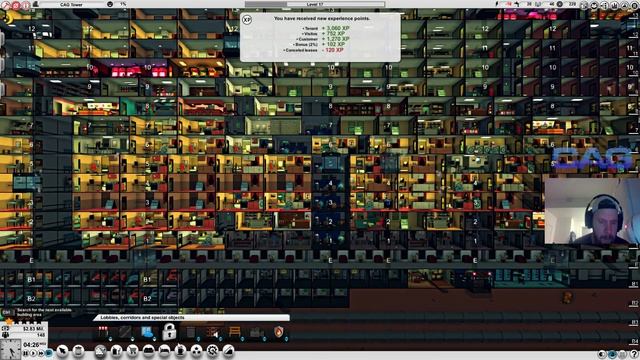Expand options under the corridor item
The width and height of the screenshot is (640, 360).
(132, 339)
